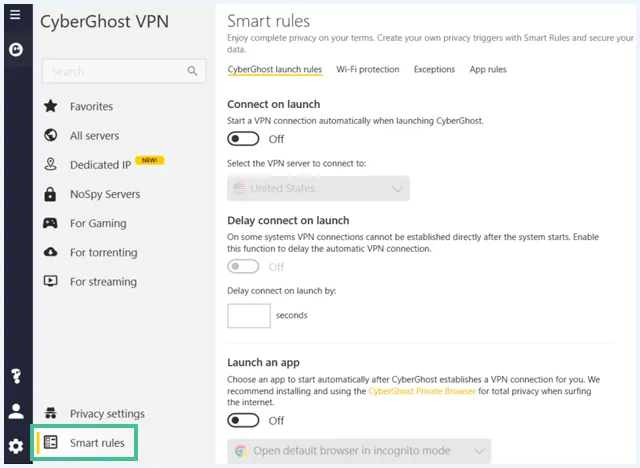Click the delay seconds input box
Screen dimensions: 640x468
249,315
